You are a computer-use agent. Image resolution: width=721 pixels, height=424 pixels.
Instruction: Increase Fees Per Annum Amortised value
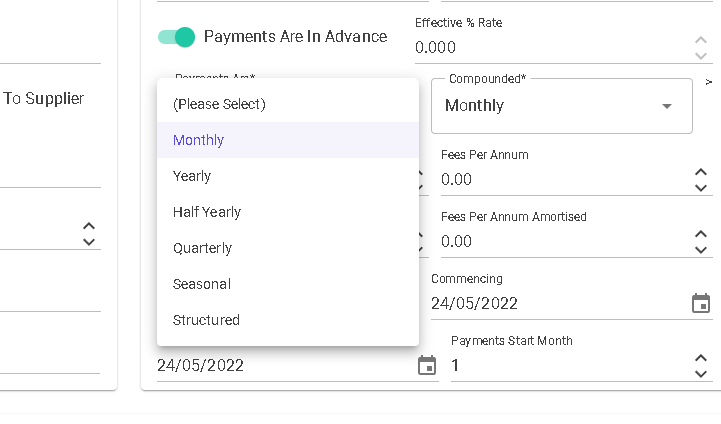(700, 235)
